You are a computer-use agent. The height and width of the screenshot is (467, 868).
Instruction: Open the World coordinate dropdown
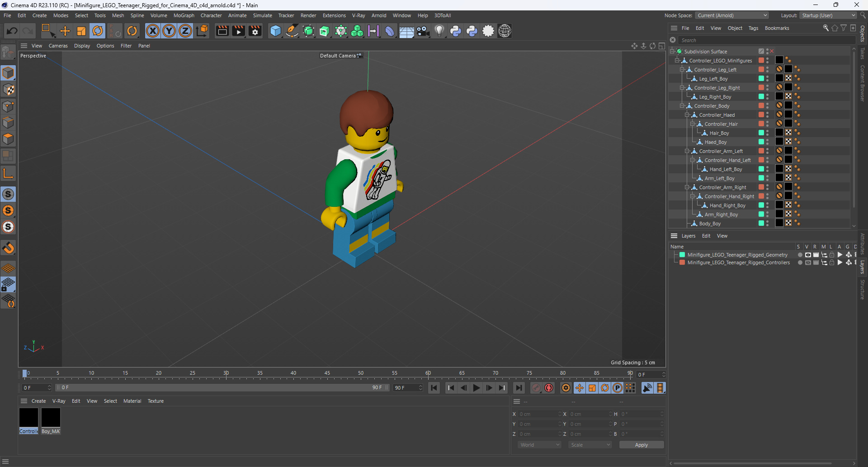(540, 445)
